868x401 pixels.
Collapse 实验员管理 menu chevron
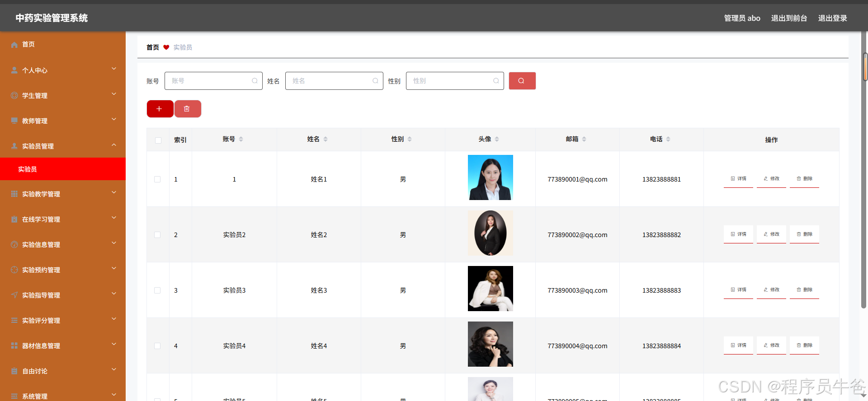114,145
